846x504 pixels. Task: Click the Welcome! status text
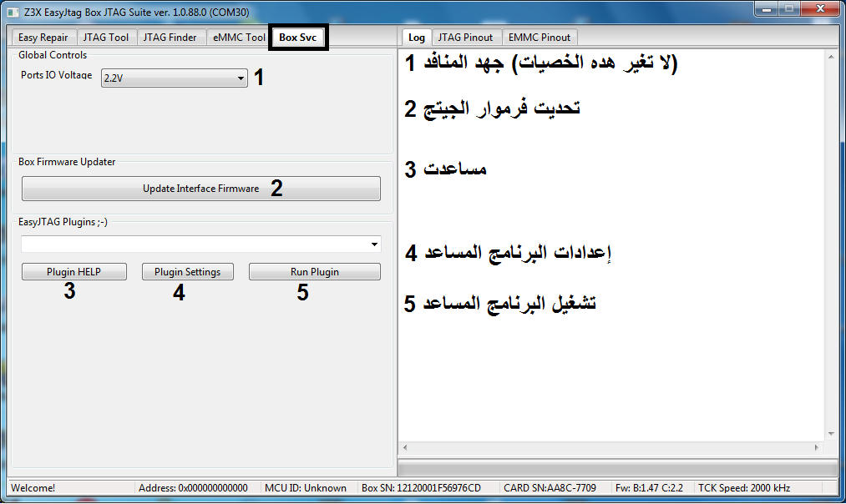[x=33, y=488]
